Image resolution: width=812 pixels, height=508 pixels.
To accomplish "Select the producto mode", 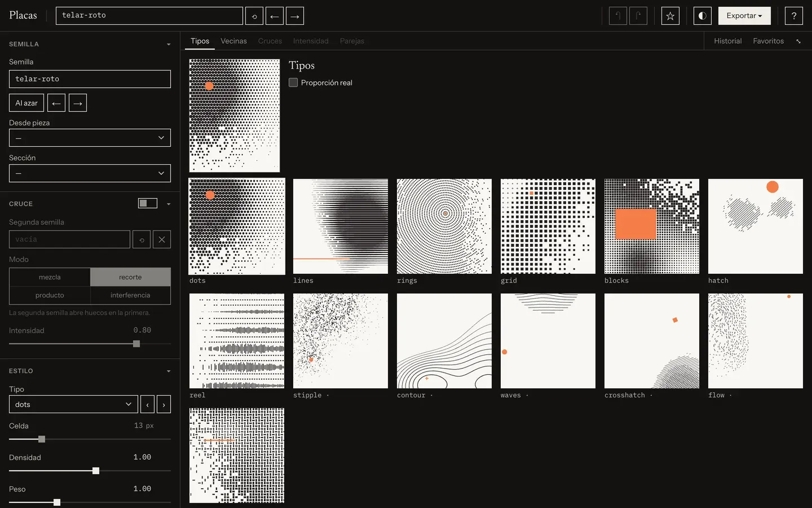I will tap(50, 295).
